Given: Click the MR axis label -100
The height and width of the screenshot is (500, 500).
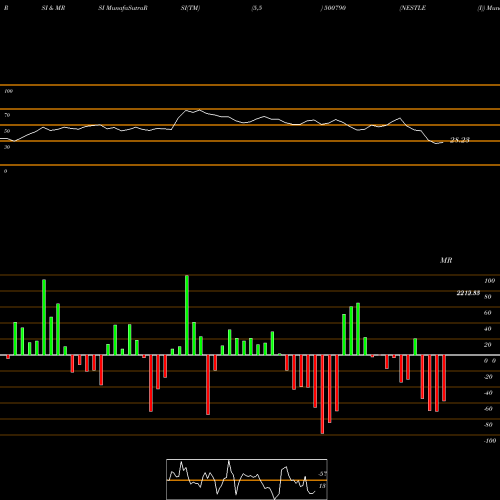Looking at the screenshot, I should coord(490,441).
